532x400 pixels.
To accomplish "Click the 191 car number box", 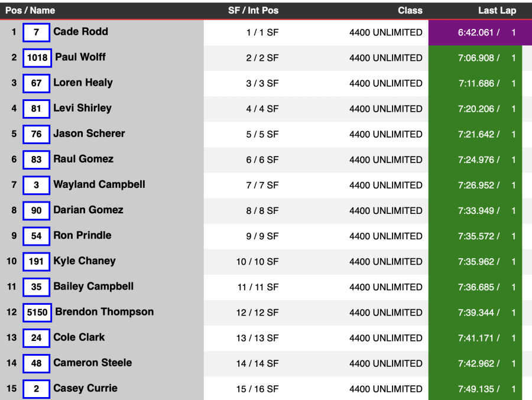I will [36, 262].
